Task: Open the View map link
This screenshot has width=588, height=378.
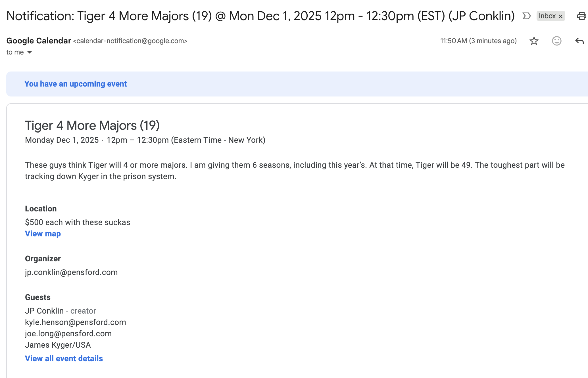Action: (43, 234)
